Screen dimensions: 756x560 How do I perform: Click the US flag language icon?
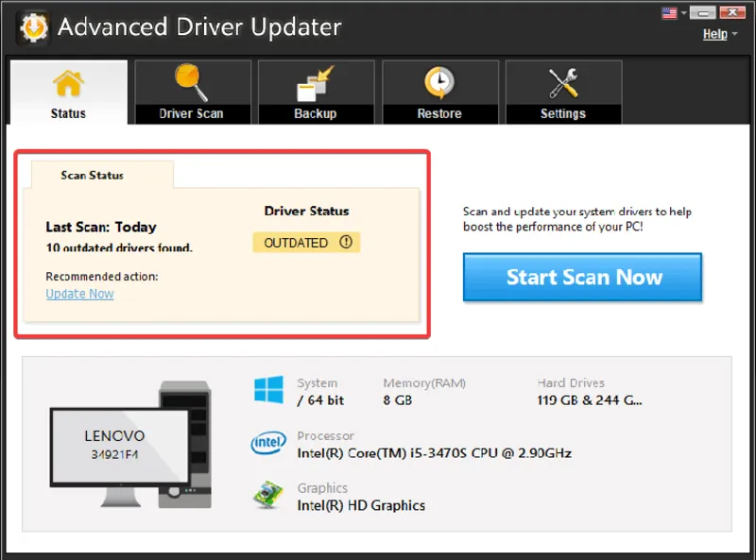[x=669, y=13]
